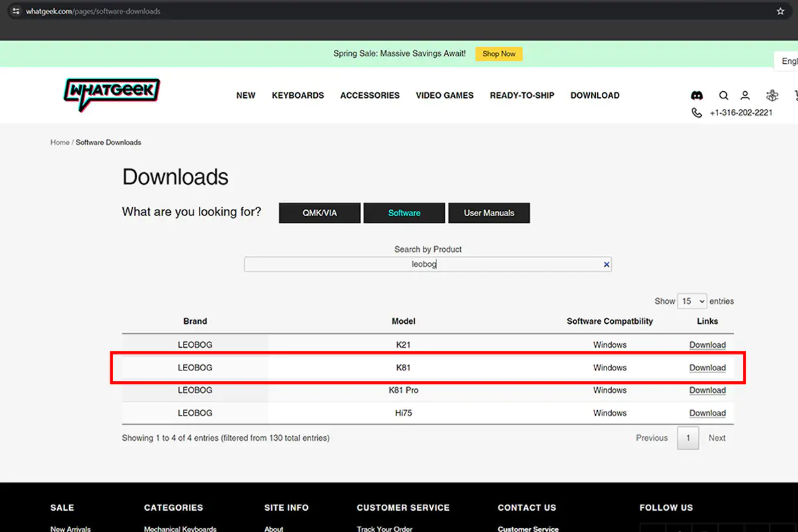
Task: Go to Whatgeek logo homepage
Action: pos(112,94)
